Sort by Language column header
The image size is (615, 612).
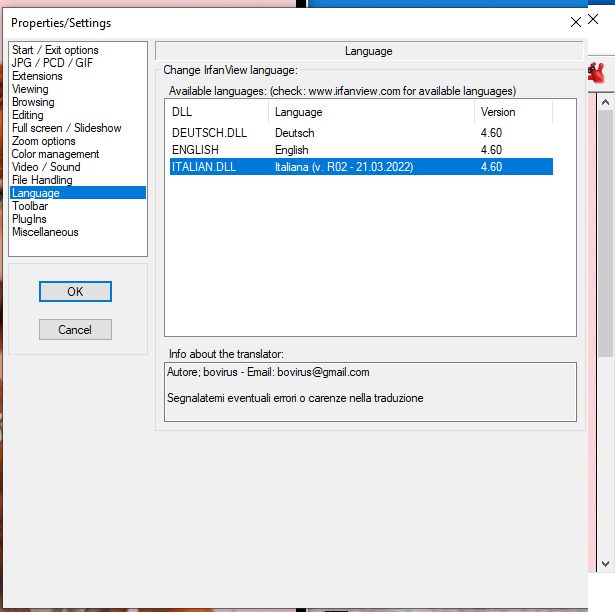(371, 112)
